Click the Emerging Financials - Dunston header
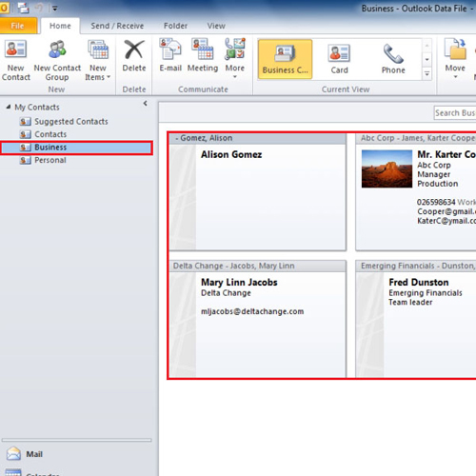 416,266
